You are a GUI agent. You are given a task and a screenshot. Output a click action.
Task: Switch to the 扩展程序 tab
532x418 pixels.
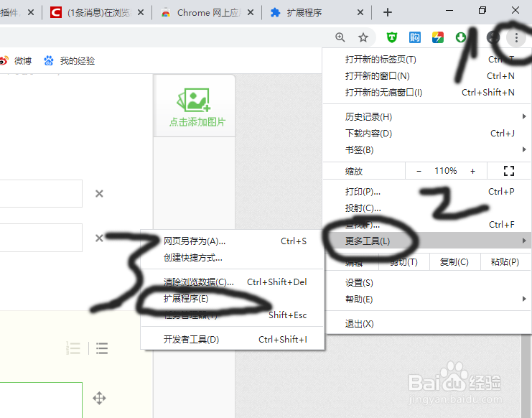click(317, 12)
